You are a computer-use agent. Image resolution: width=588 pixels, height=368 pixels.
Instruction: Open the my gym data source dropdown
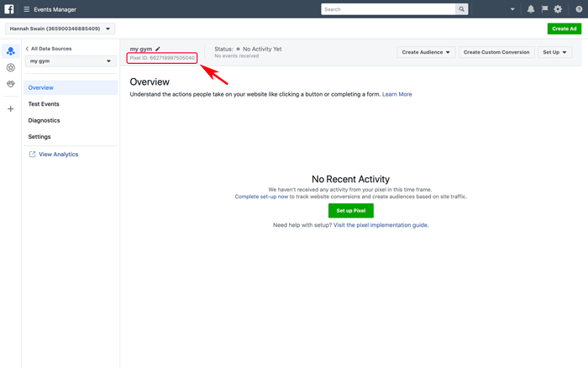point(71,61)
